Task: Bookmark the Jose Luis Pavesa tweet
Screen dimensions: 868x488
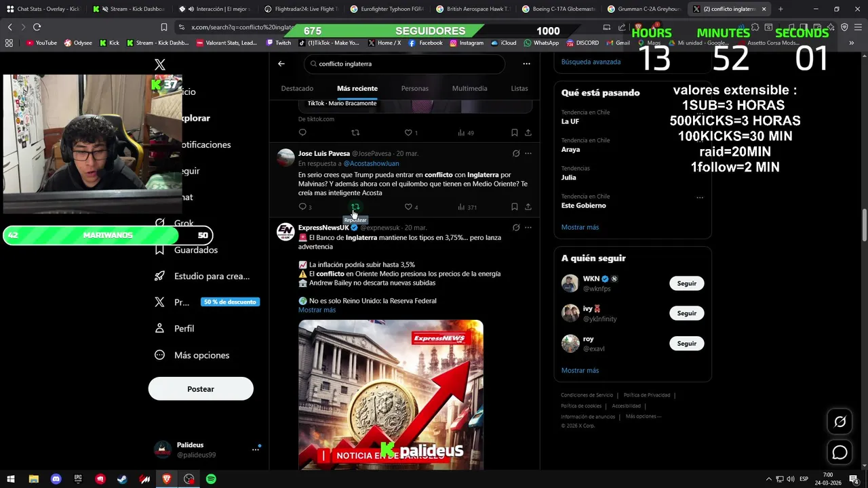Action: coord(514,207)
